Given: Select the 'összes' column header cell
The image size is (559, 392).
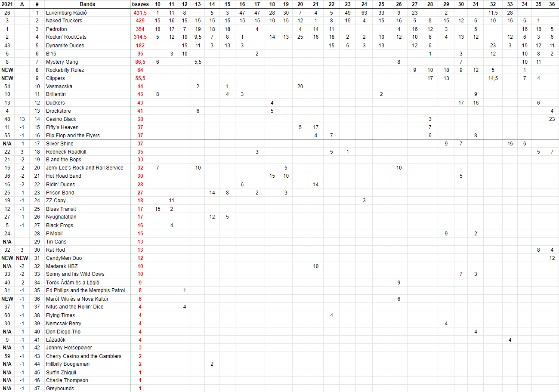Looking at the screenshot, I should [140, 4].
